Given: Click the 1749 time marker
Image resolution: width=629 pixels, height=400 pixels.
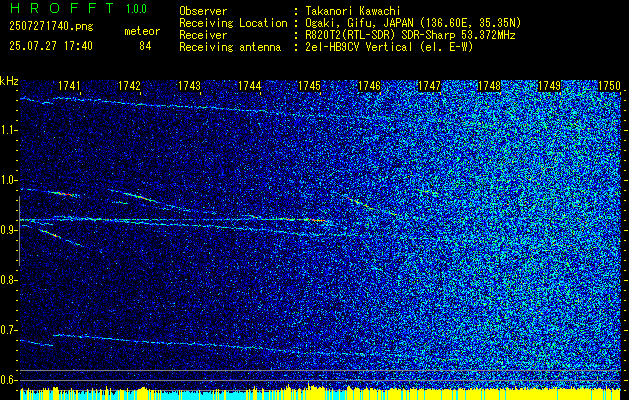Looking at the screenshot, I should (x=550, y=86).
